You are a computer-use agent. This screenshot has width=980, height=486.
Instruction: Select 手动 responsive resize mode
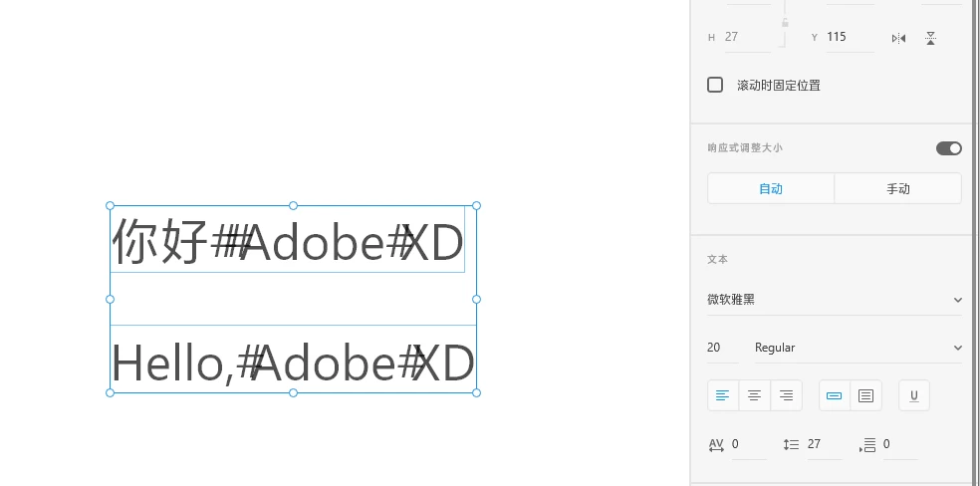click(898, 188)
